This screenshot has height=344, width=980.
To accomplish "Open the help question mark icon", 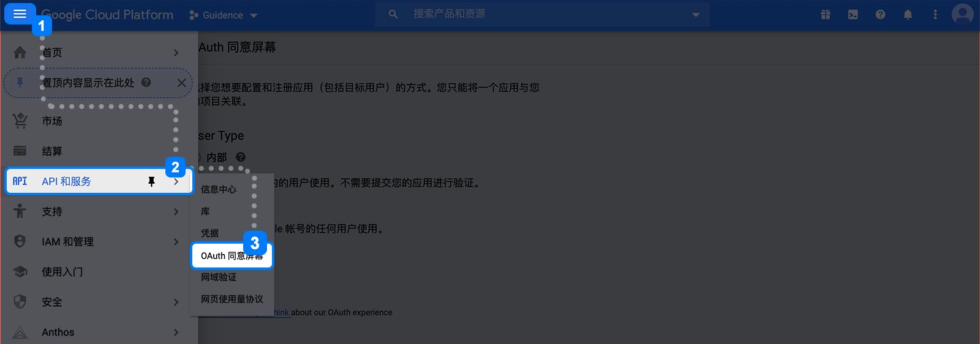I will (880, 15).
